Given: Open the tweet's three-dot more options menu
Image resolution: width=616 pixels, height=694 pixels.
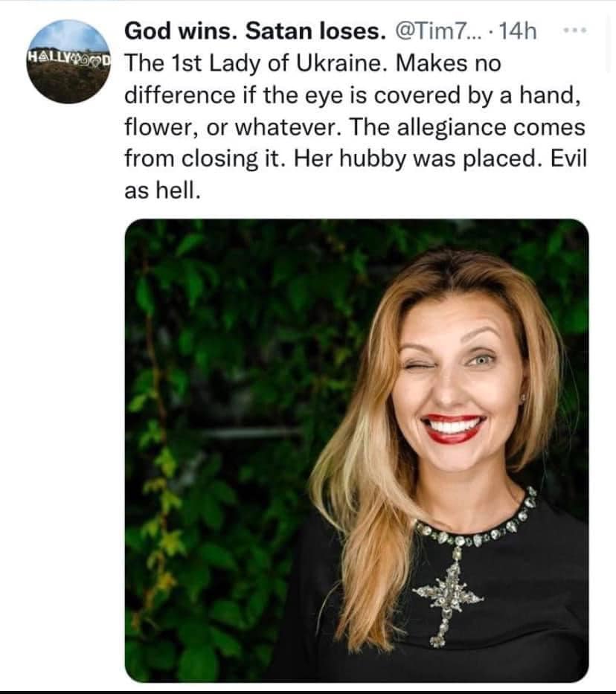Looking at the screenshot, I should 575,31.
